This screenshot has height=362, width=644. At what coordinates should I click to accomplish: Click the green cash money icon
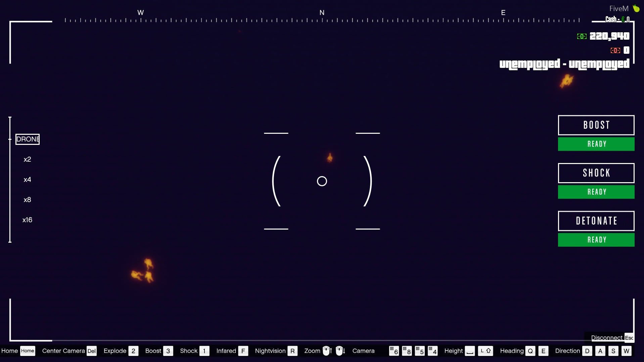[582, 36]
